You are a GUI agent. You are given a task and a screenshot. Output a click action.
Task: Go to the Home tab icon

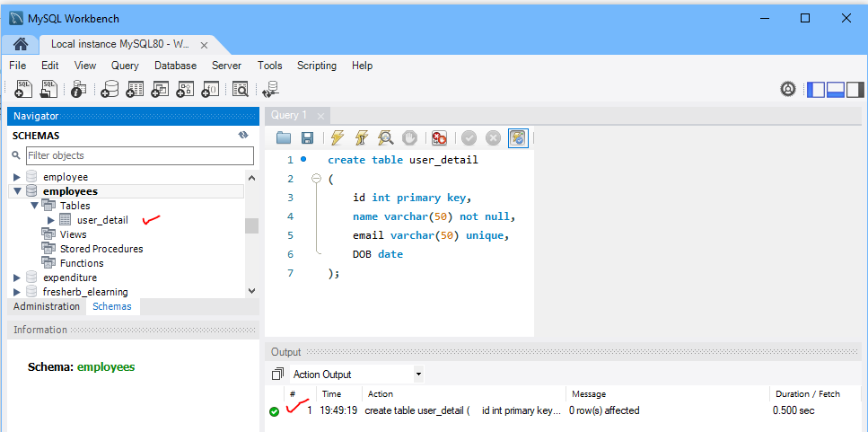pos(21,44)
